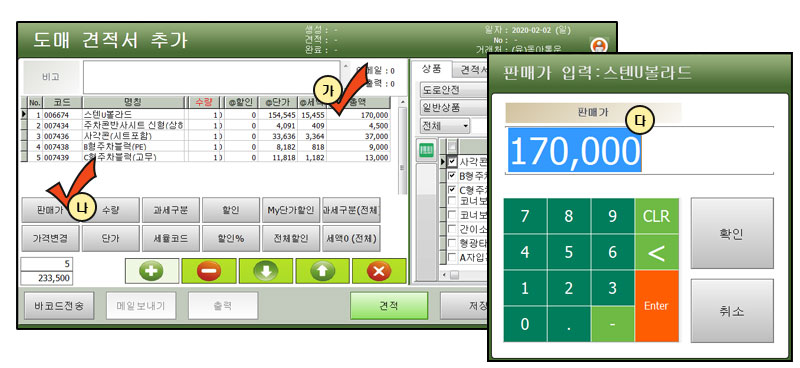Click the user profile icon in title bar

pos(599,45)
